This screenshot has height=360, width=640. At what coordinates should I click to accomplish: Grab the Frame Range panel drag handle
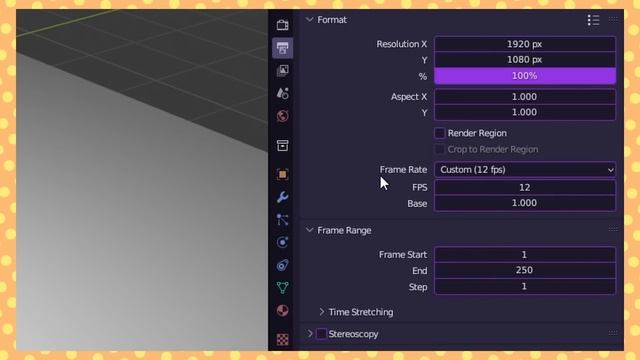(613, 229)
